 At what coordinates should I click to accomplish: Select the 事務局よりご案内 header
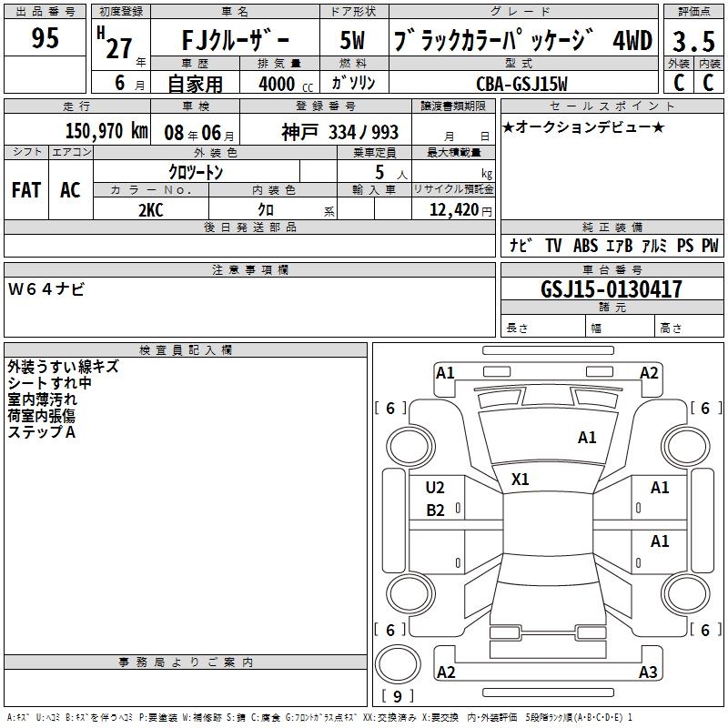pyautogui.click(x=186, y=662)
